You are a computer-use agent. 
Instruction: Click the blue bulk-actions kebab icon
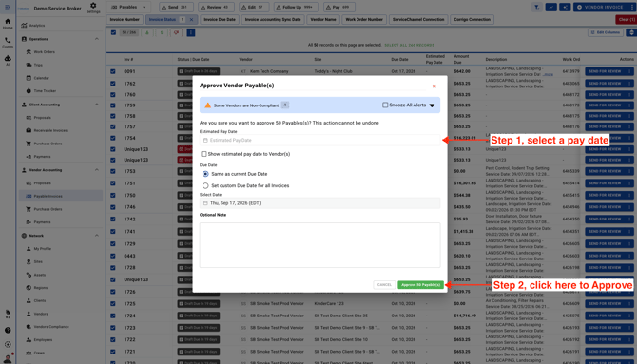[191, 32]
